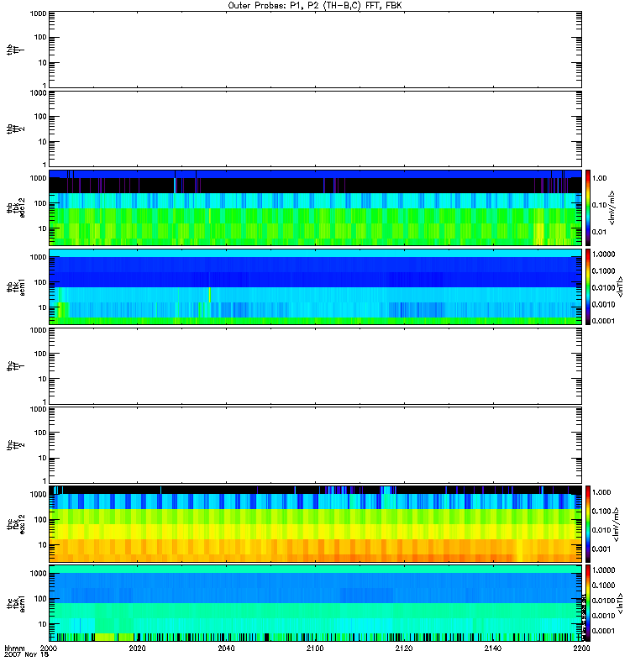This screenshot has width=630, height=672.
Task: Select the '2200' time label on the x-axis
Action: click(x=581, y=648)
